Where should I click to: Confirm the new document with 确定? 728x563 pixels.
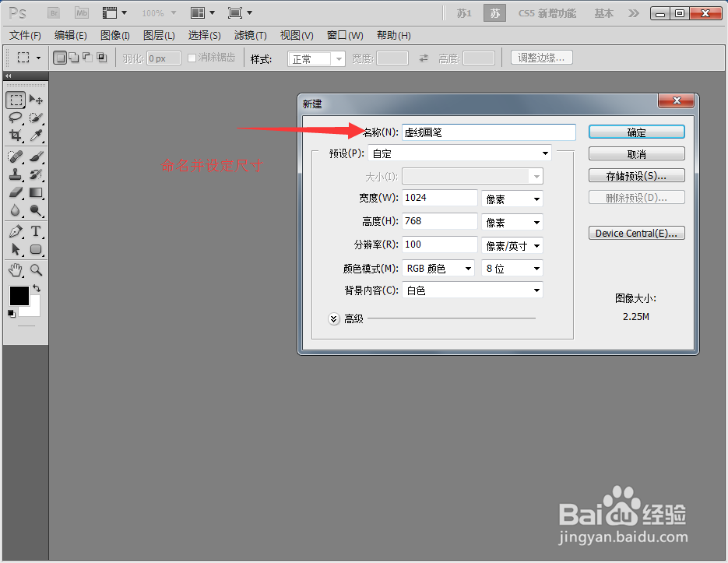[637, 132]
